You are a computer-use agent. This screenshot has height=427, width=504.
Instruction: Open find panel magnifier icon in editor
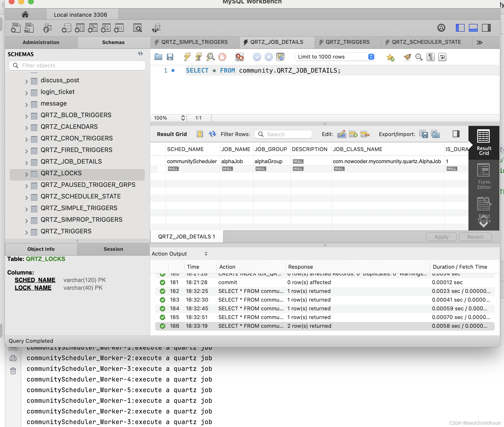click(x=419, y=57)
